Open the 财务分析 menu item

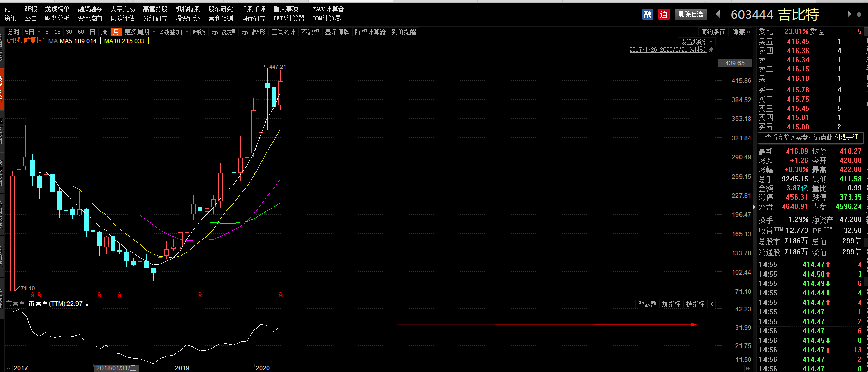point(57,18)
